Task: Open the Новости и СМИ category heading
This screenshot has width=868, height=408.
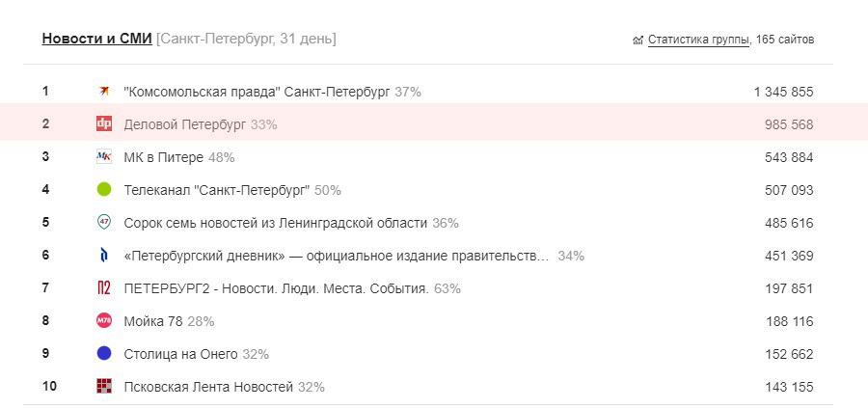Action: click(x=96, y=39)
